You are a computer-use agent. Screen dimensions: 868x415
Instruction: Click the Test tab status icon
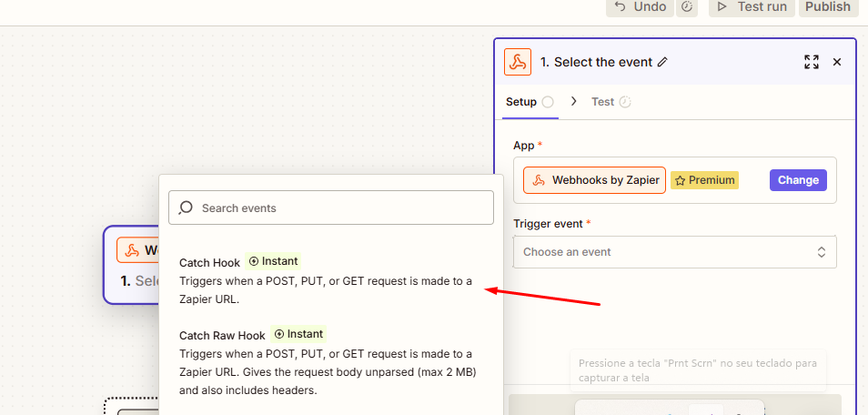click(x=625, y=102)
